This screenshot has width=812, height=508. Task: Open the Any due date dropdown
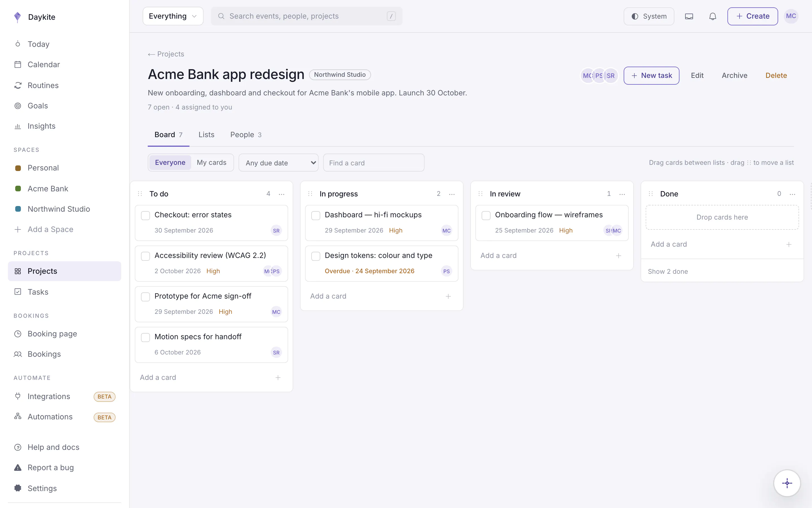tap(279, 163)
